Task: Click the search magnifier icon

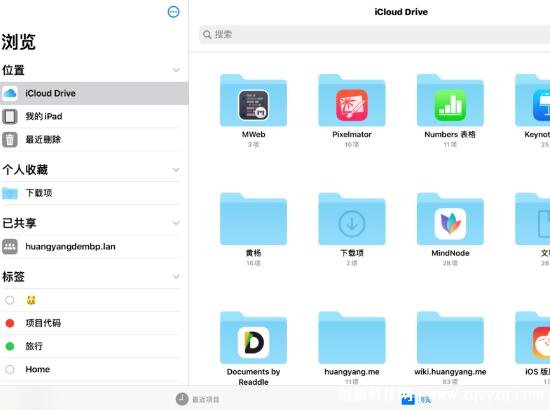Action: point(207,35)
